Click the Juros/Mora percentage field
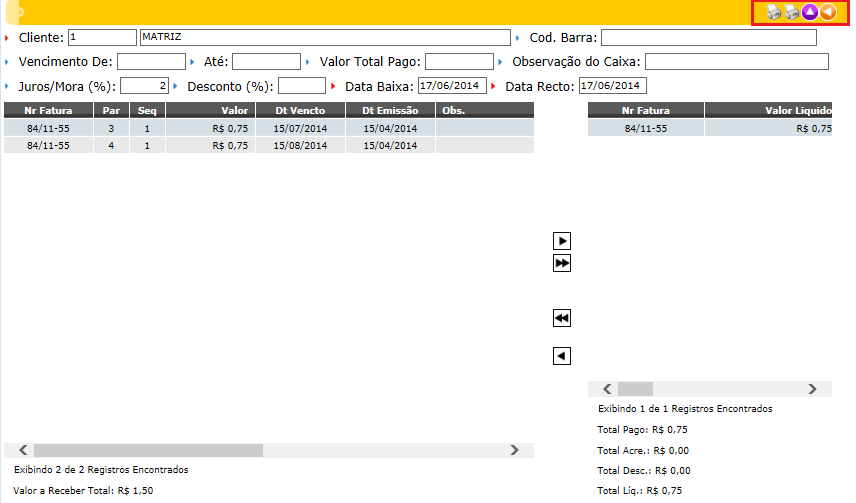The width and height of the screenshot is (856, 503). 145,86
